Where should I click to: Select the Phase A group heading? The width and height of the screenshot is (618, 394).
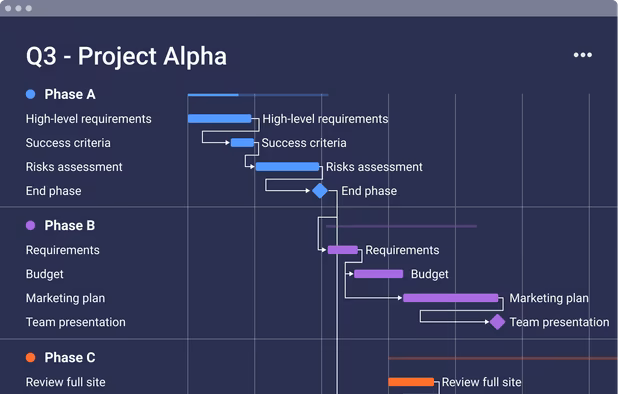tap(70, 94)
